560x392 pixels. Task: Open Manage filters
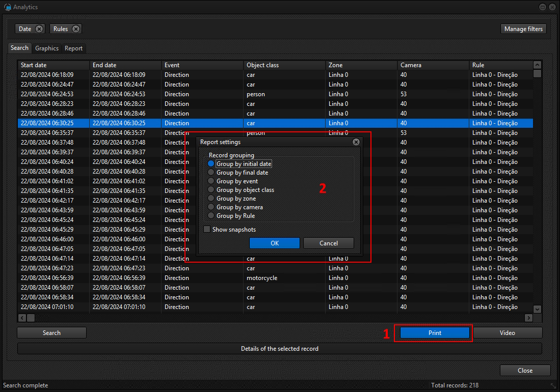pos(523,29)
